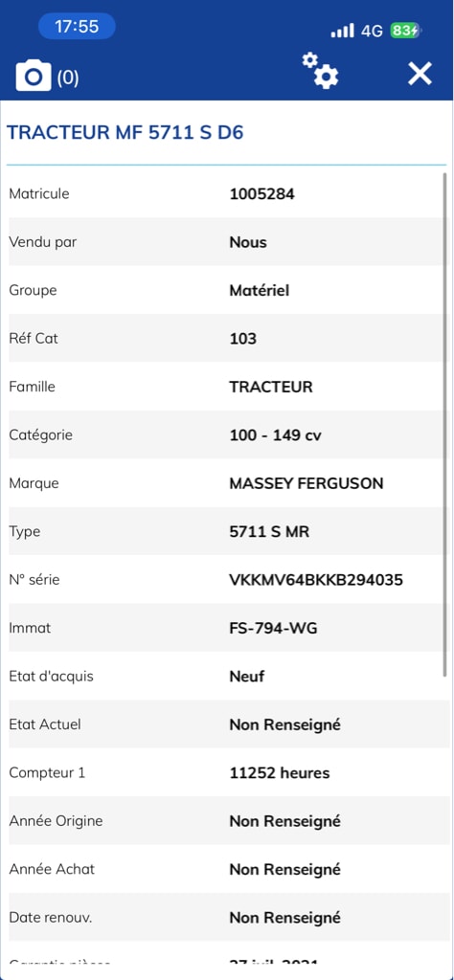This screenshot has width=454, height=980.
Task: Tap the Année Achat Non Renseigné value
Action: 285,870
